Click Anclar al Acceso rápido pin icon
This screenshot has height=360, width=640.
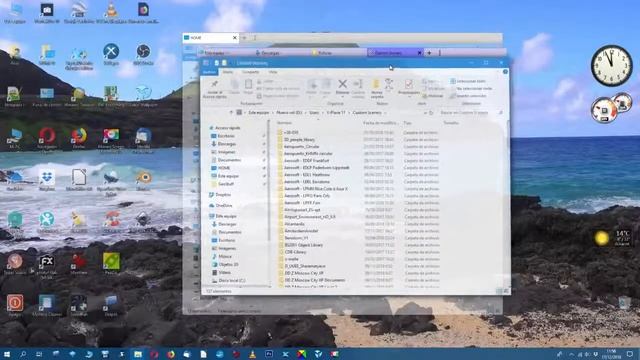214,84
